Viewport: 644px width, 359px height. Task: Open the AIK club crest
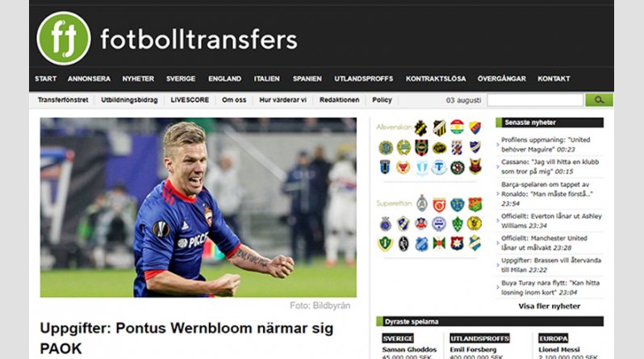[x=420, y=128]
